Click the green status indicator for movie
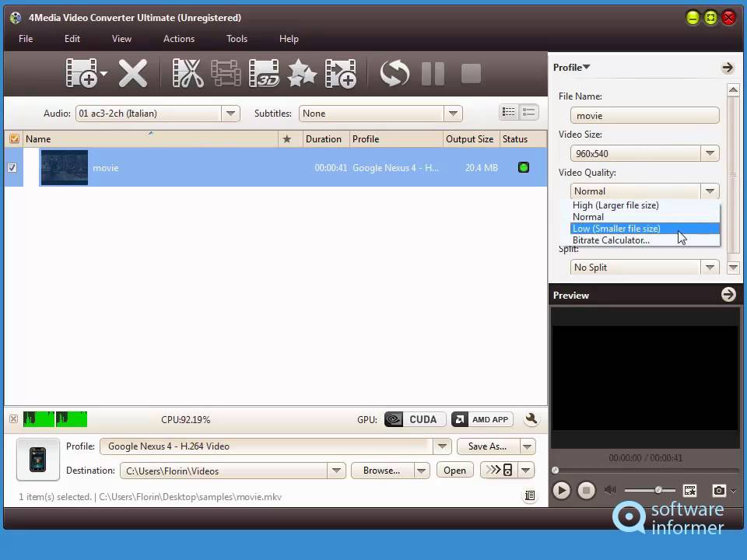Screen dimensions: 747x560 point(524,167)
